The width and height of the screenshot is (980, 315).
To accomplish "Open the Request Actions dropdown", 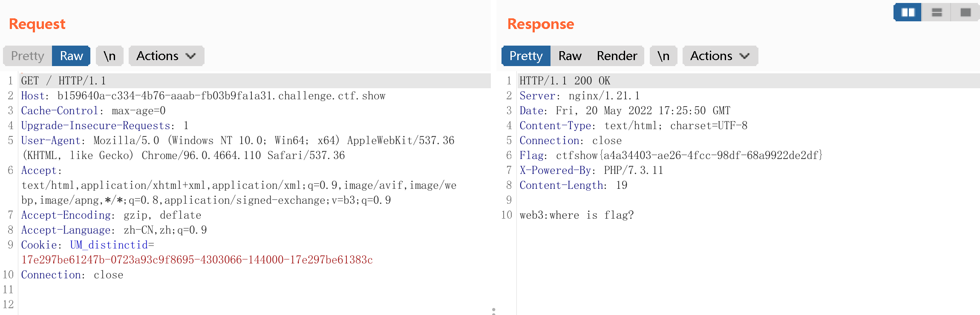I will tap(166, 56).
